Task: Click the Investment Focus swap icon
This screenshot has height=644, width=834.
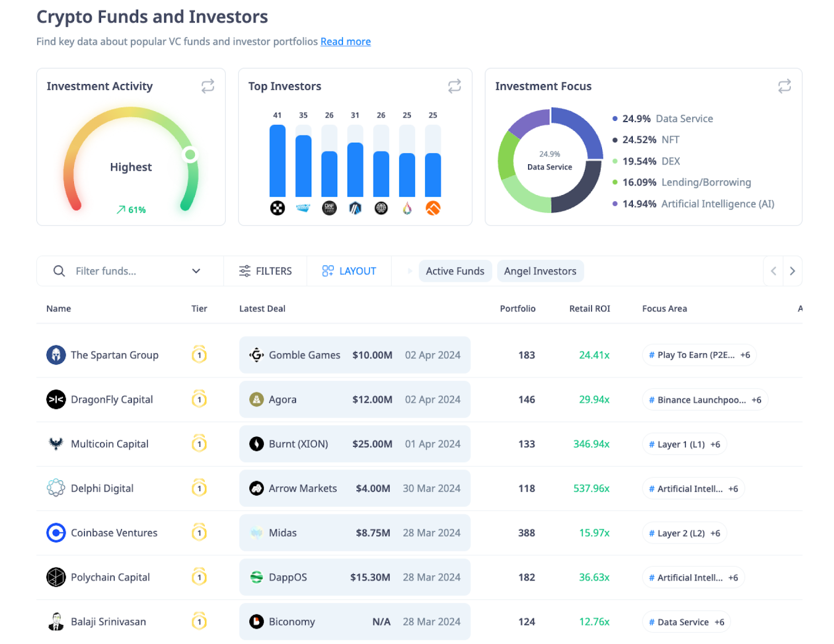Action: coord(784,86)
